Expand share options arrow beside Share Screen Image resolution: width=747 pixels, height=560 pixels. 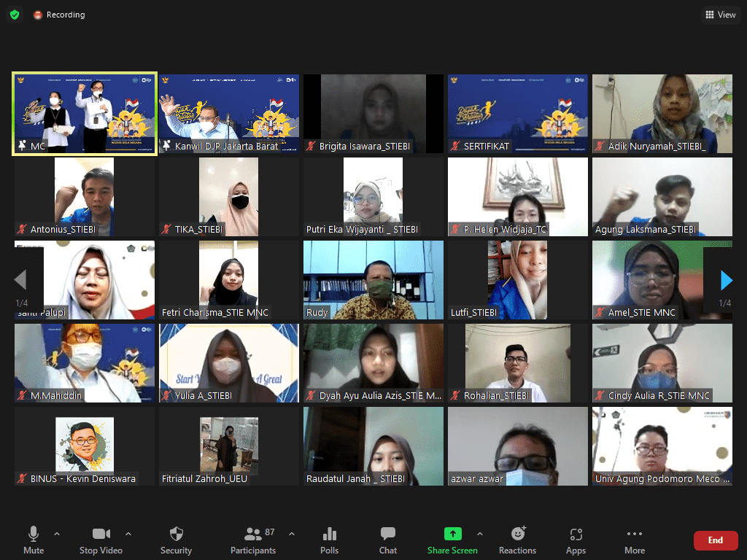[x=480, y=534]
